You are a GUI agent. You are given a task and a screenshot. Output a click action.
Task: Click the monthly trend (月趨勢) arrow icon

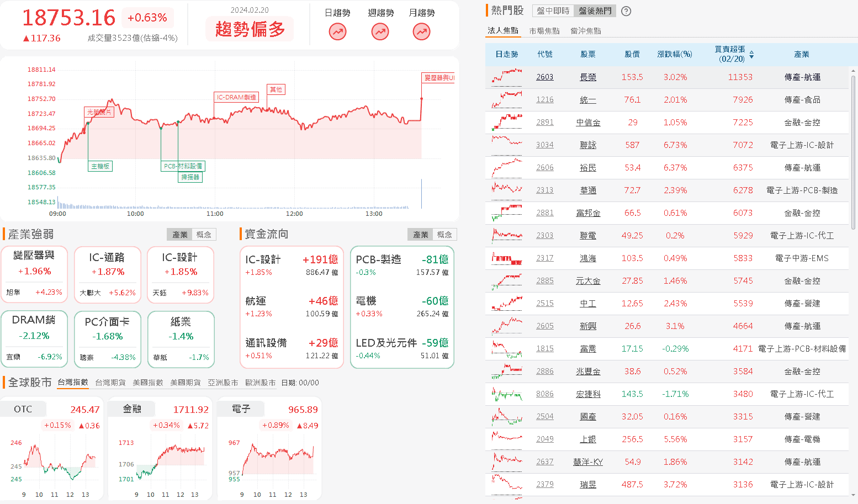coord(422,32)
